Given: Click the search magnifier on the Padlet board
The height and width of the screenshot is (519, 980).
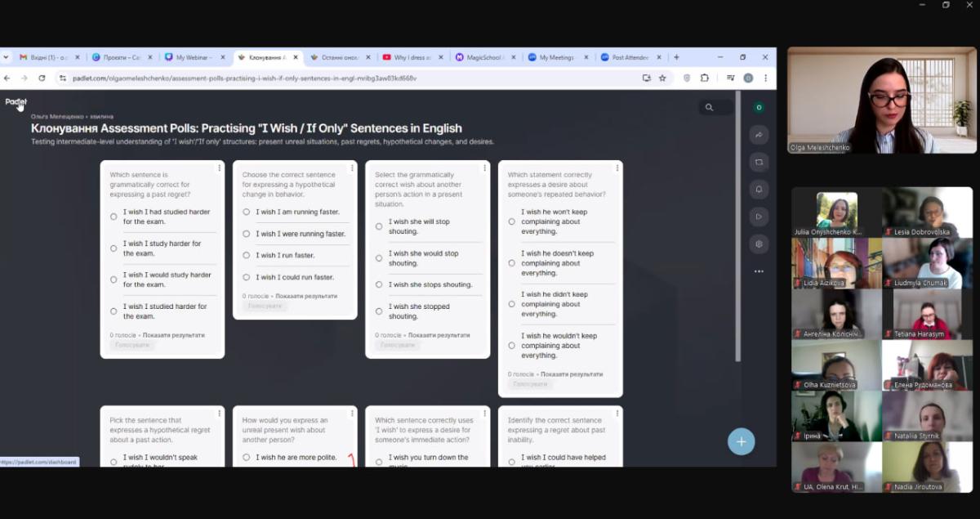Looking at the screenshot, I should point(709,108).
